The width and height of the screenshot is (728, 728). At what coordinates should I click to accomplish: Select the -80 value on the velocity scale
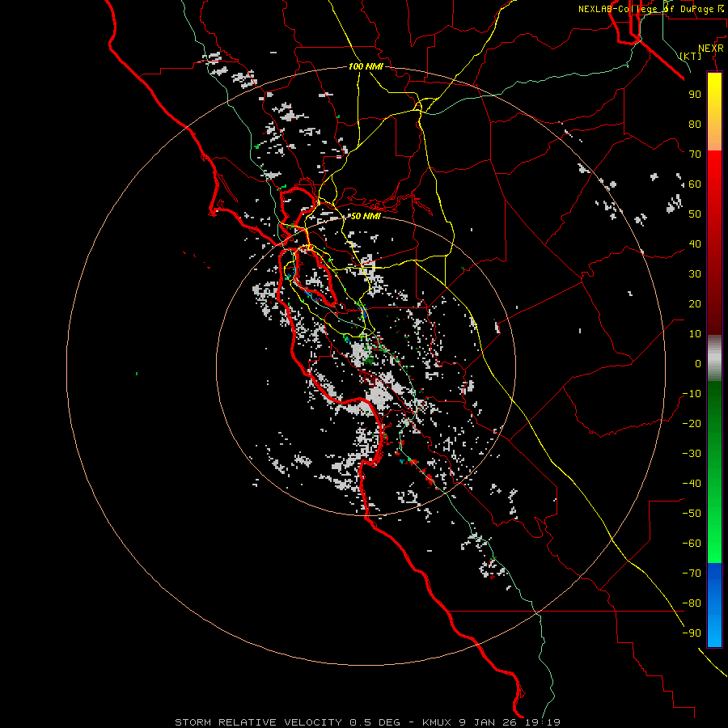692,603
